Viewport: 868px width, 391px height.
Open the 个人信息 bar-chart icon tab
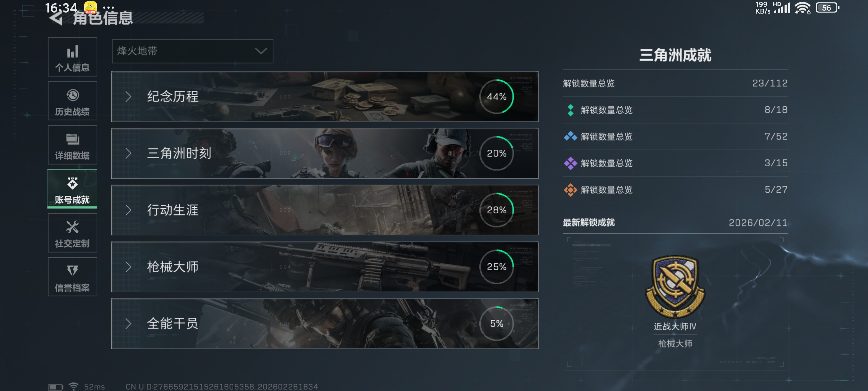click(x=72, y=57)
